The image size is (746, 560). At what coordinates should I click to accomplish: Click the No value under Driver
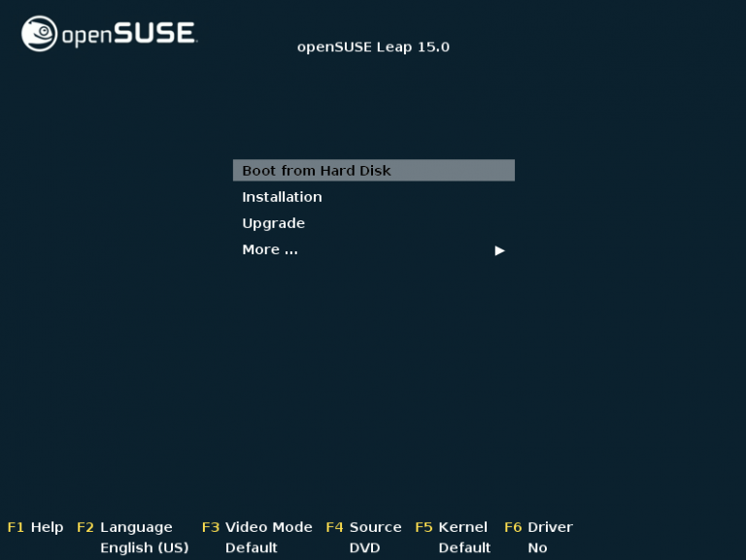[x=537, y=547]
